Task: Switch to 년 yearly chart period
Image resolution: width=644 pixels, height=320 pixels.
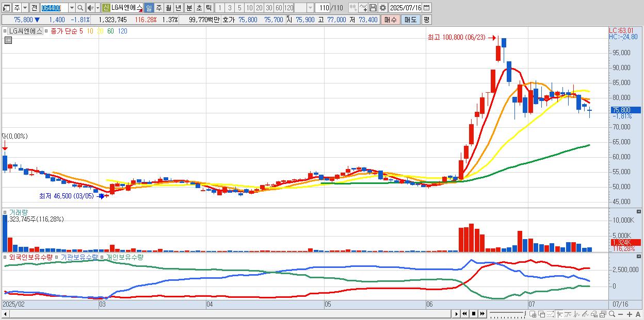Action: pos(178,8)
